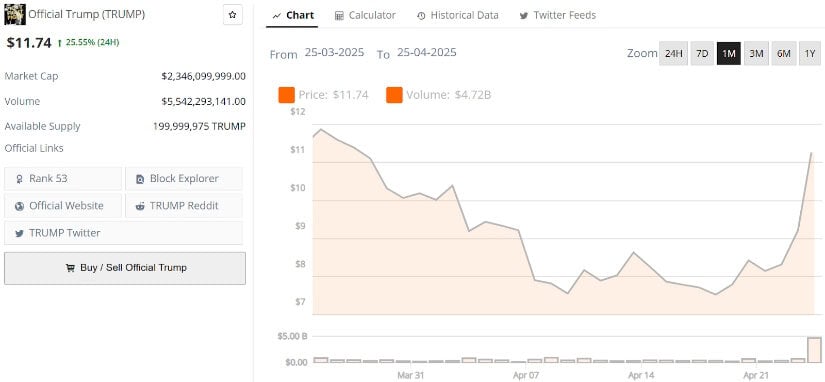Viewport: 825px width, 382px height.
Task: Click the Apr 21 axis label
Action: click(756, 376)
